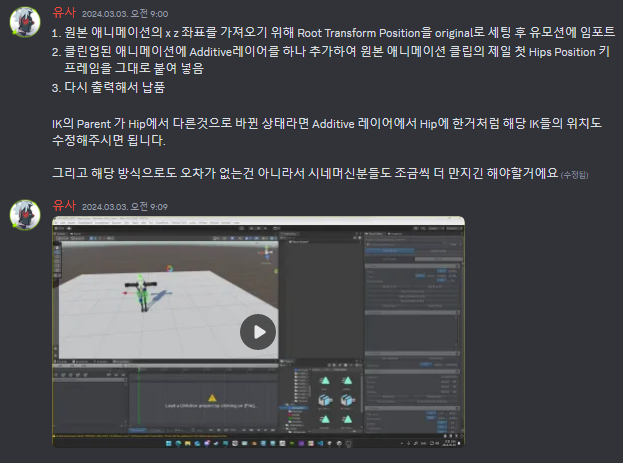Open 유사's avatar on the 9:09 message

point(25,215)
